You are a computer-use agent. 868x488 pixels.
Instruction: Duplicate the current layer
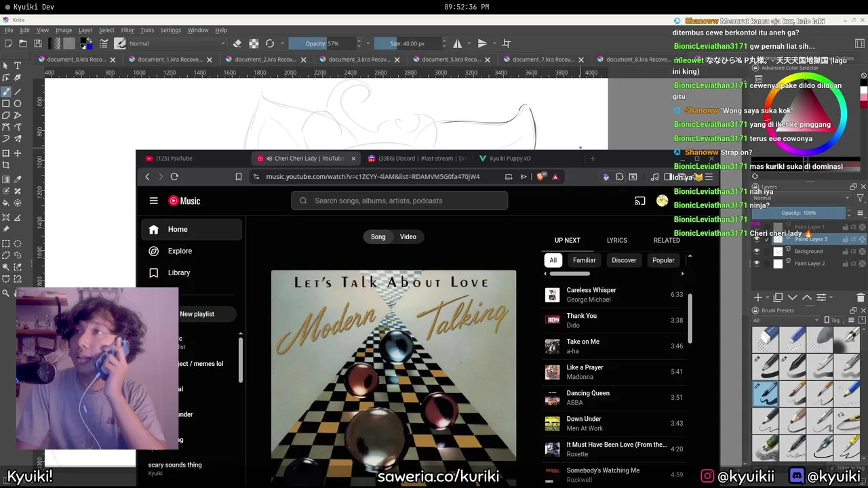coord(778,298)
